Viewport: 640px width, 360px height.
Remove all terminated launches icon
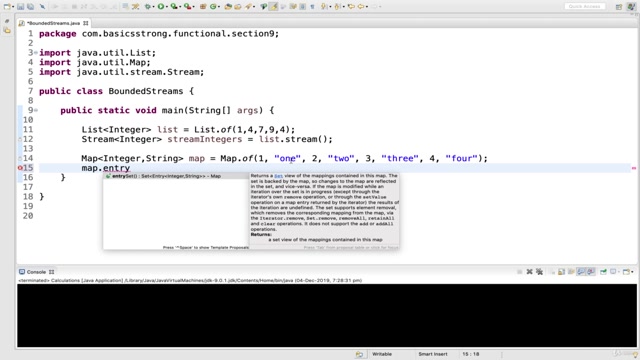pos(539,272)
